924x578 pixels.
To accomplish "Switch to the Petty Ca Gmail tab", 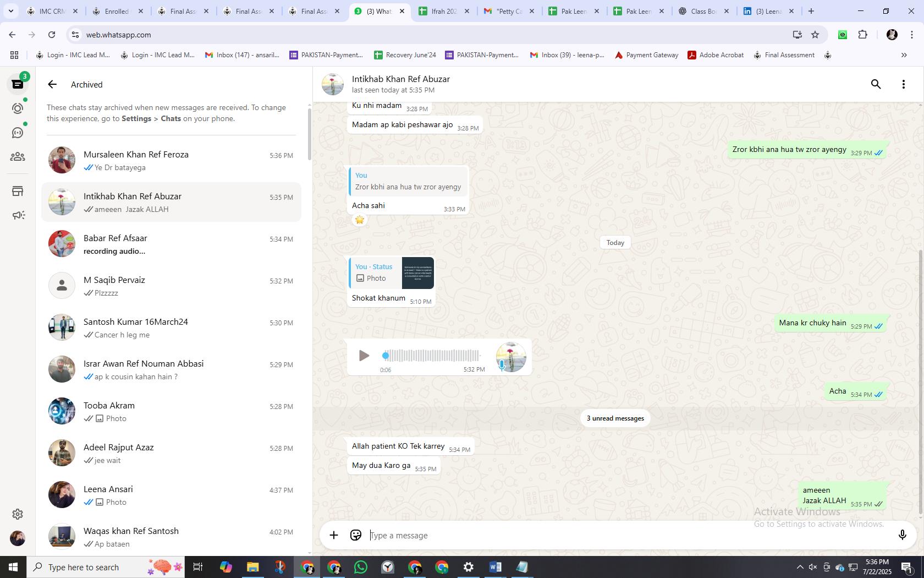I will [509, 11].
